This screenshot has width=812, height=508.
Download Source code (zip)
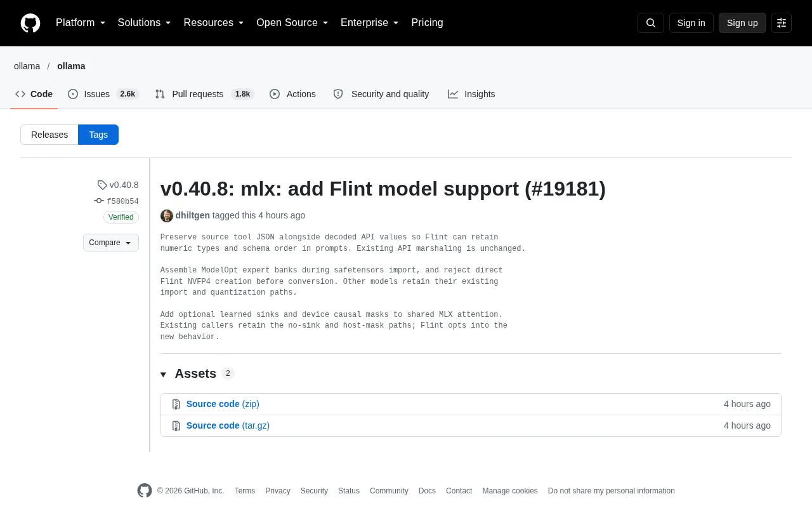pyautogui.click(x=223, y=404)
